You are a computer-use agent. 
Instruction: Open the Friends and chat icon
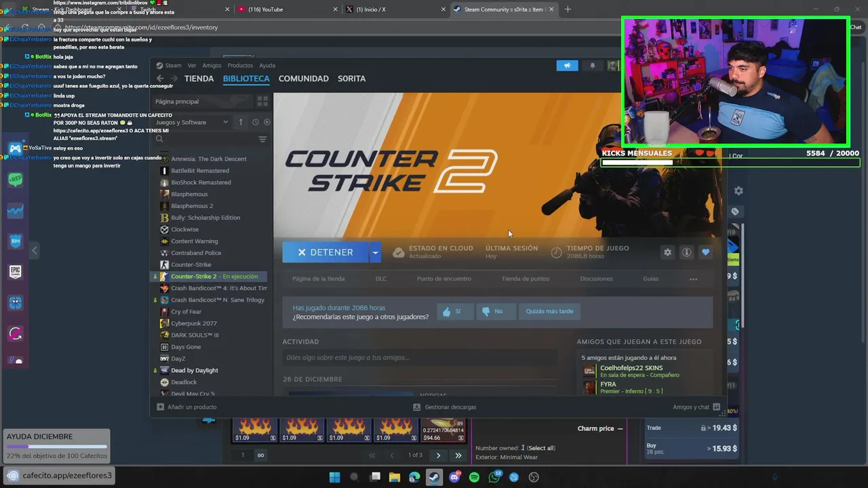pyautogui.click(x=716, y=407)
